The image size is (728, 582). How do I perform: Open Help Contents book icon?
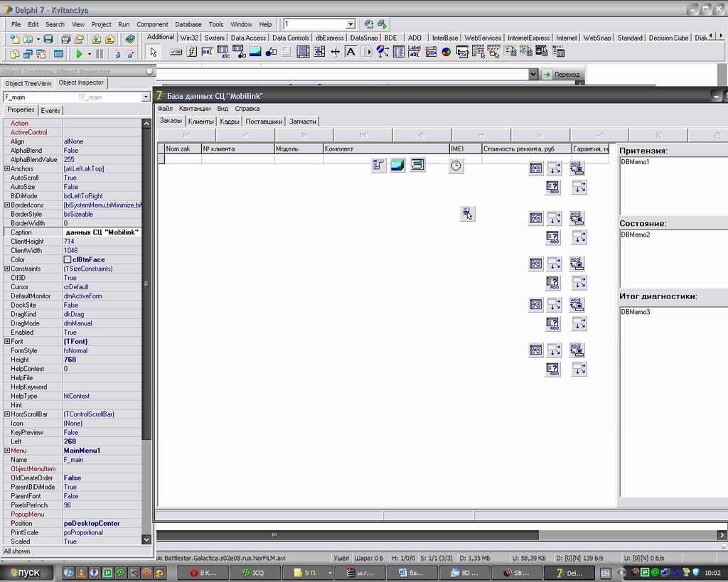pyautogui.click(x=131, y=39)
